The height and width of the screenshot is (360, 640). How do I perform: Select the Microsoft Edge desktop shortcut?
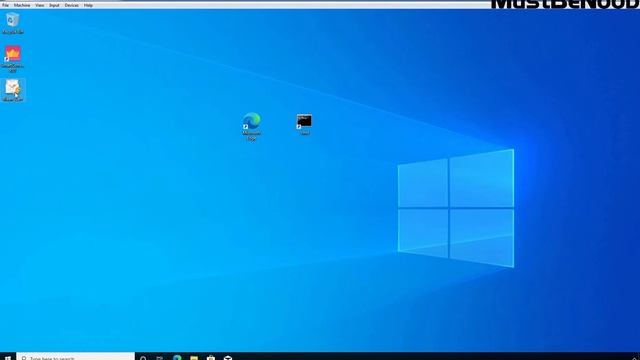pos(252,126)
